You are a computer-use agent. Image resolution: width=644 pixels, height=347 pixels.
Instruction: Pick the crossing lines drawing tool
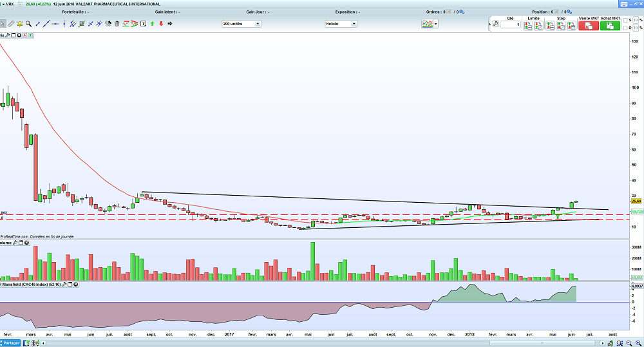coord(91,24)
